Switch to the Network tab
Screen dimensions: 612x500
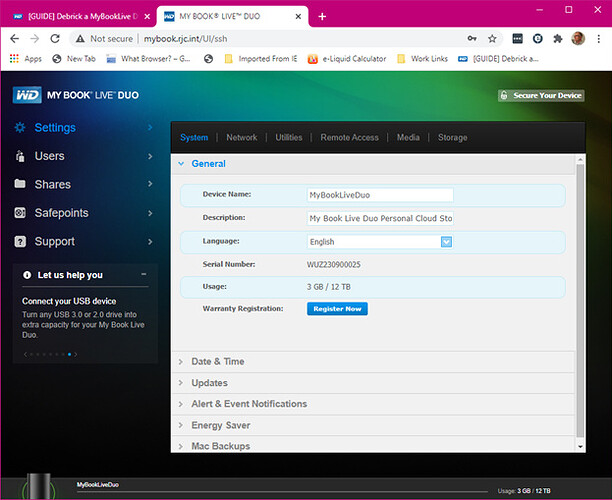242,137
